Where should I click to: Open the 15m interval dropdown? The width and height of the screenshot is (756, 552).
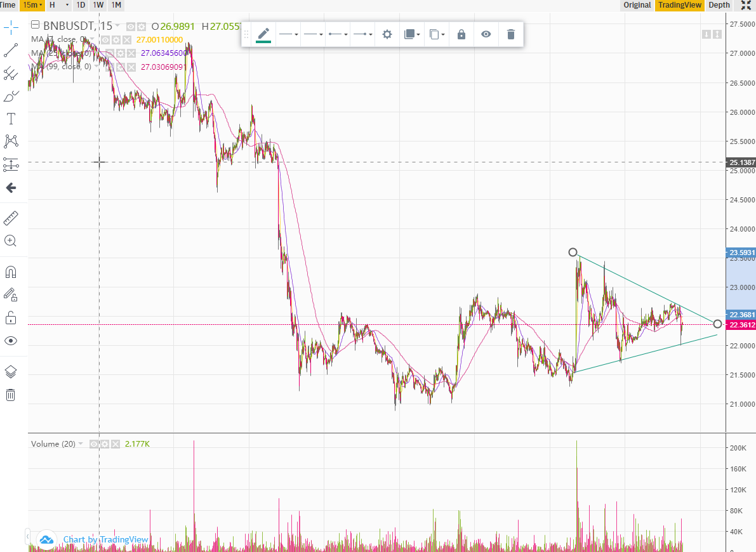coord(32,5)
